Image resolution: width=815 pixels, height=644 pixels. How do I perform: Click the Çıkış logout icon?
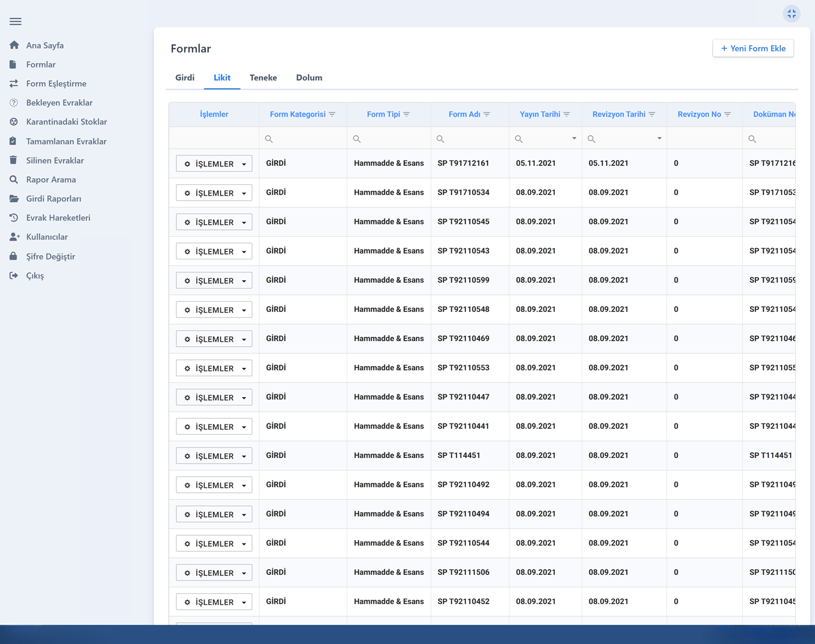pos(14,275)
